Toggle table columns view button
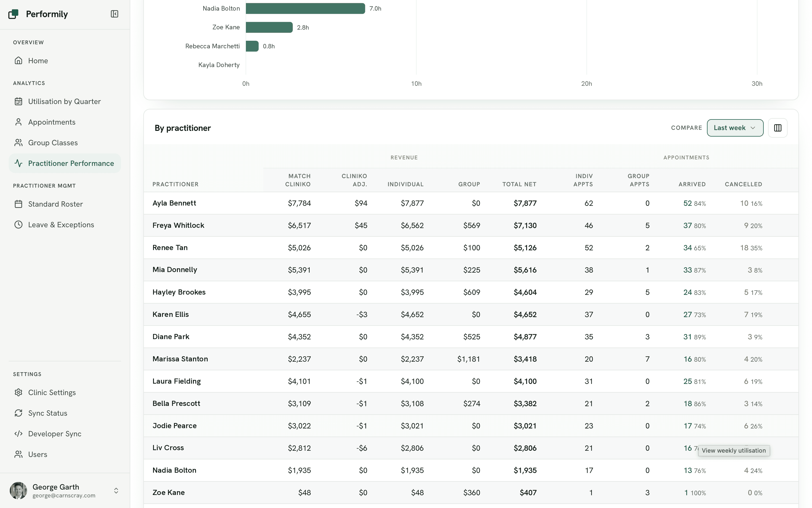The height and width of the screenshot is (508, 812). 778,128
